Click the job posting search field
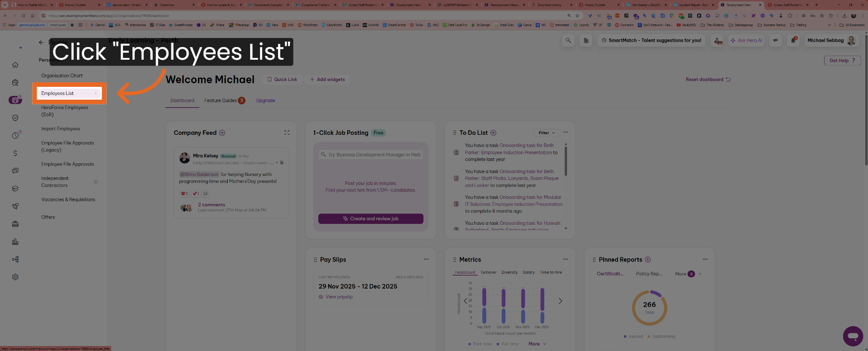This screenshot has height=351, width=868. coord(371,155)
